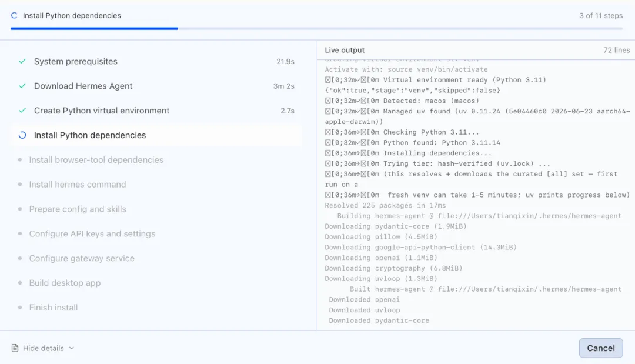Click the header title Install Python dependencies
635x364 pixels.
point(72,15)
